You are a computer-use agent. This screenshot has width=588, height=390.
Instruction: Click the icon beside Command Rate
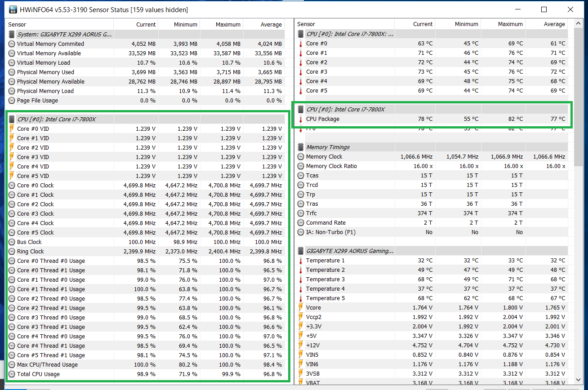click(x=301, y=222)
